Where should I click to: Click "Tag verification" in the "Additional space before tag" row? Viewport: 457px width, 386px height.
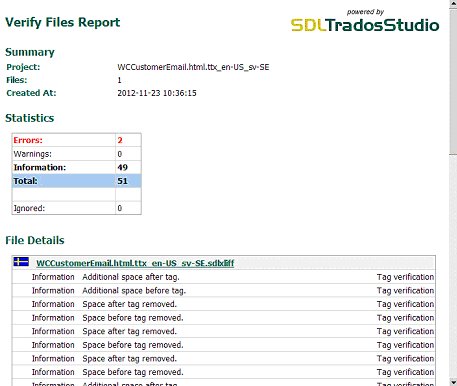click(x=405, y=291)
